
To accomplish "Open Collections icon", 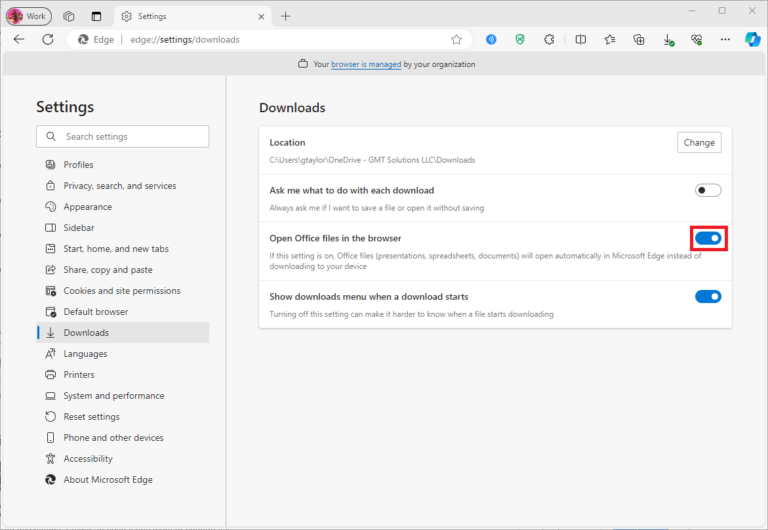I will 639,40.
